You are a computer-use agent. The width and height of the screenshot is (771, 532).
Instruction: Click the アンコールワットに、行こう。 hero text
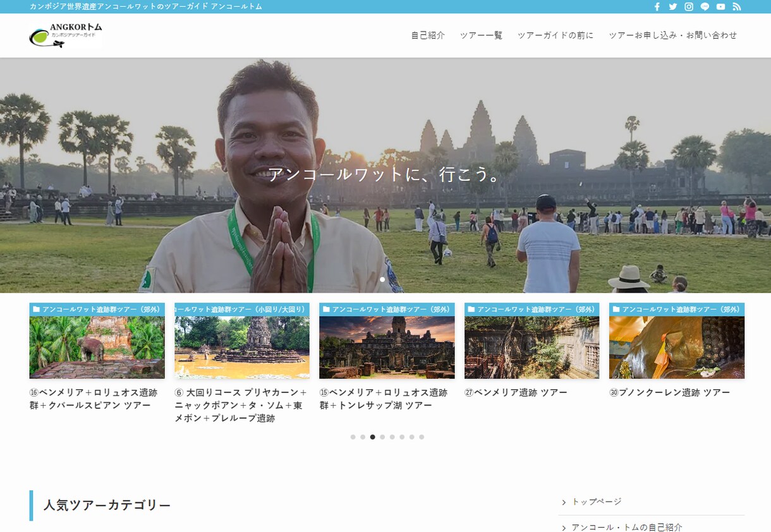(x=385, y=174)
